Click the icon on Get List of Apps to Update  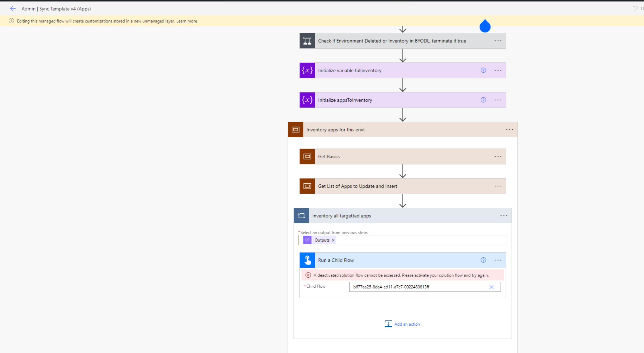(307, 186)
